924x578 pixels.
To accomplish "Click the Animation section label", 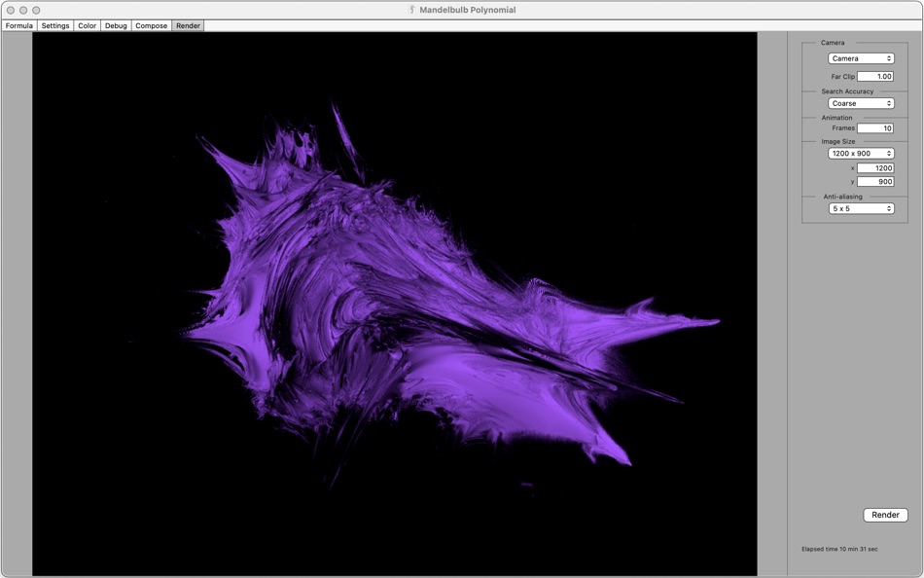I will [x=836, y=118].
